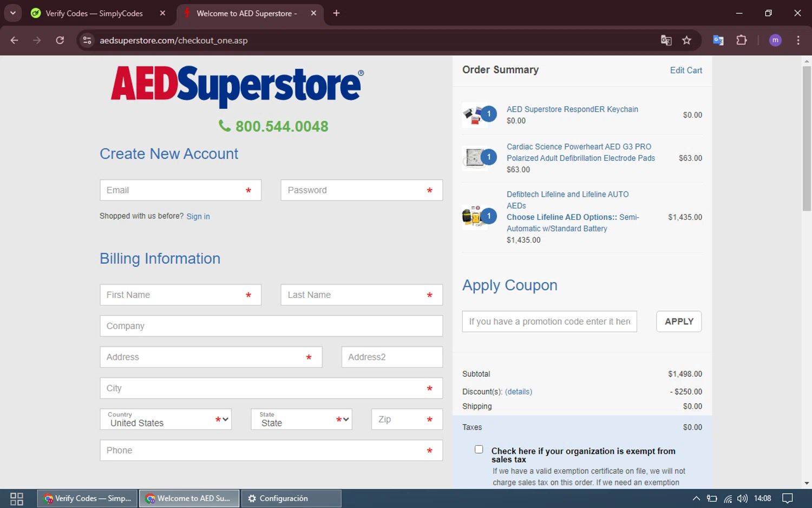812x508 pixels.
Task: Click the Zip field
Action: pos(407,419)
